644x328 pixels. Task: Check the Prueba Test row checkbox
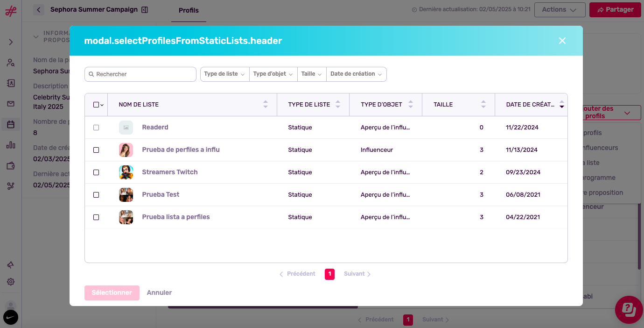pyautogui.click(x=96, y=195)
